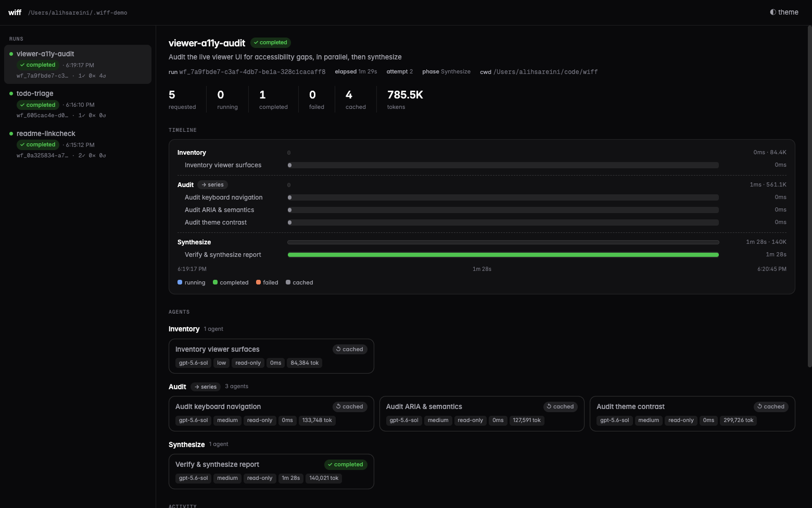Click the blue running legend swatch
Viewport: 812px width, 508px height.
coord(180,282)
